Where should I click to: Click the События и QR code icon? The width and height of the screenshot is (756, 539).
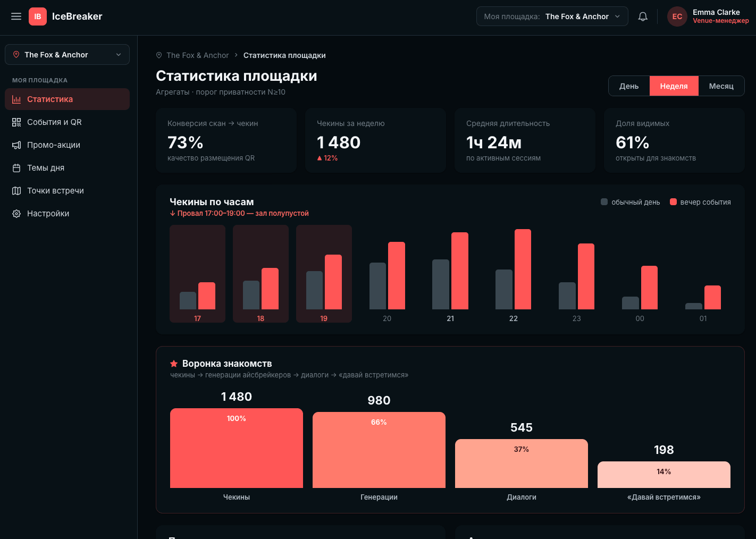16,122
